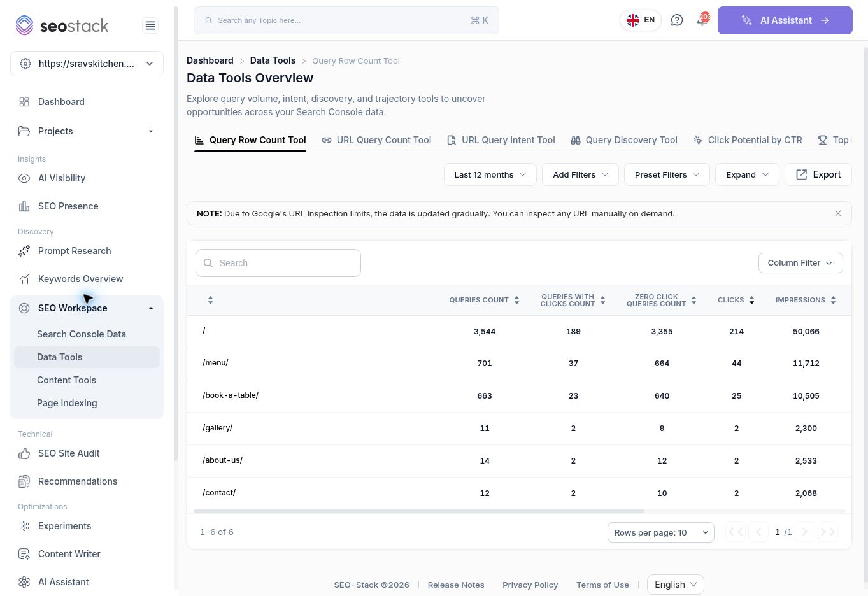Image resolution: width=868 pixels, height=596 pixels.
Task: Click the gear icon beside site URL
Action: (x=25, y=64)
